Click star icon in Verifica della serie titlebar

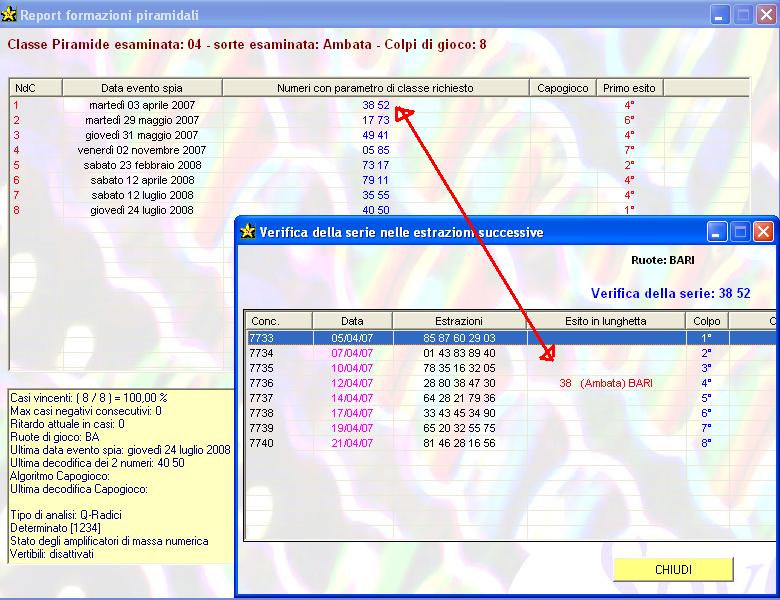tap(247, 231)
